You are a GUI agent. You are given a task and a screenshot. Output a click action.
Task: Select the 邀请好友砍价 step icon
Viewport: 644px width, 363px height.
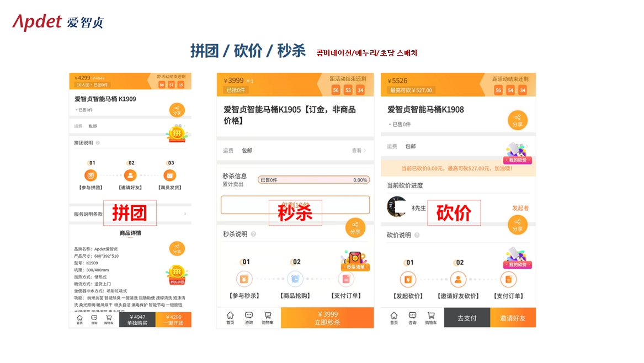point(458,280)
